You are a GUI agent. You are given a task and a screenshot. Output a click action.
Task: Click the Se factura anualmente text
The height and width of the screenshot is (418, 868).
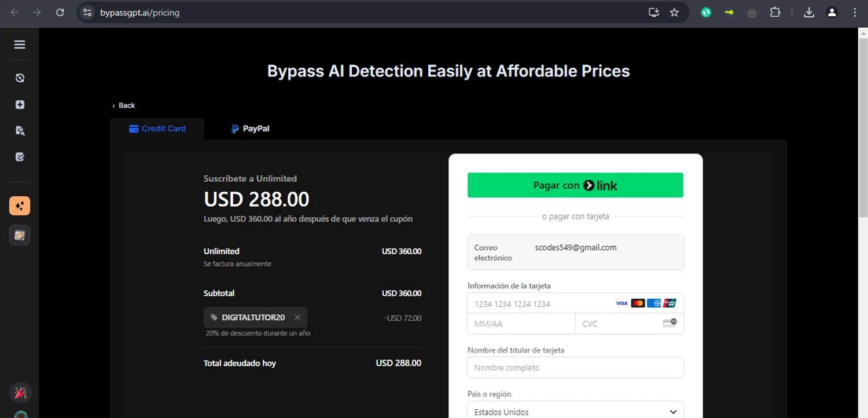(237, 264)
